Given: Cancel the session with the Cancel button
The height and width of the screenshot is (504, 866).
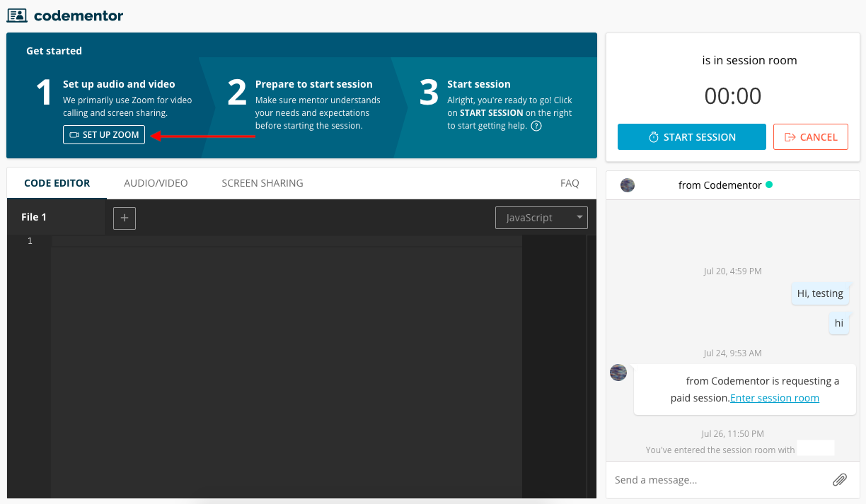Looking at the screenshot, I should (x=811, y=137).
